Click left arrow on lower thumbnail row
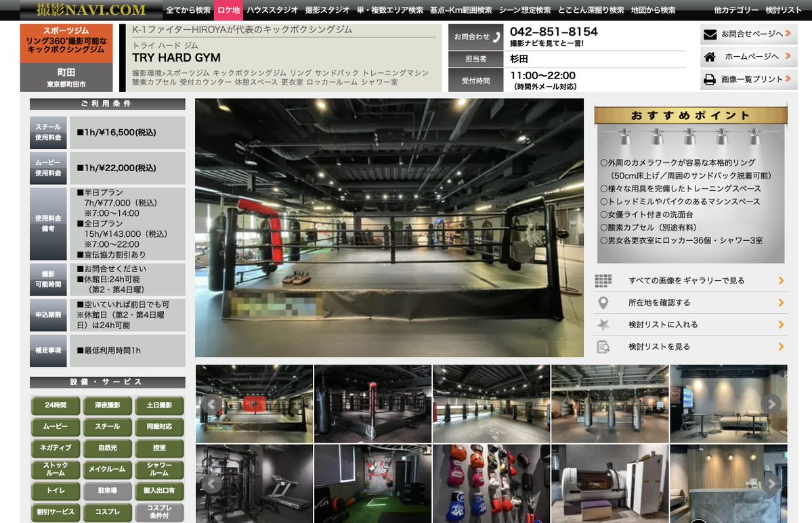The width and height of the screenshot is (812, 523). [211, 484]
